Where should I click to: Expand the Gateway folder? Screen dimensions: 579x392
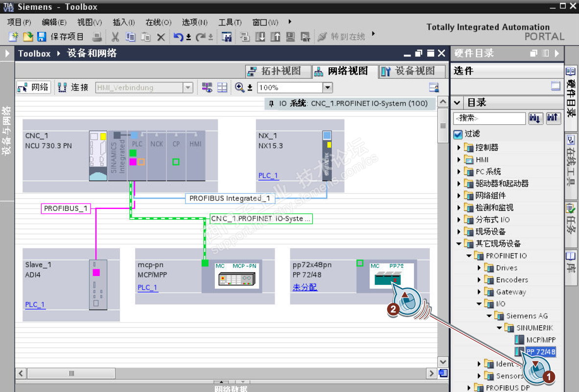point(479,292)
